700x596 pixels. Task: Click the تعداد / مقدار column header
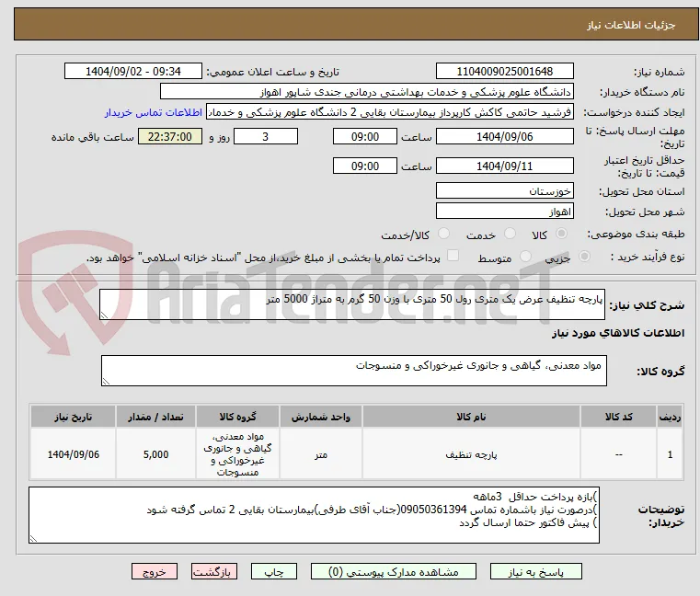pyautogui.click(x=155, y=417)
